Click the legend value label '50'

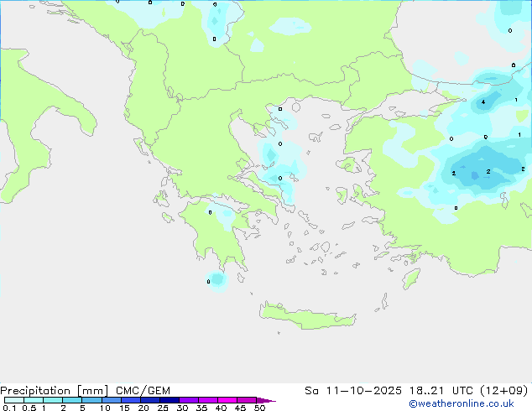pyautogui.click(x=259, y=408)
